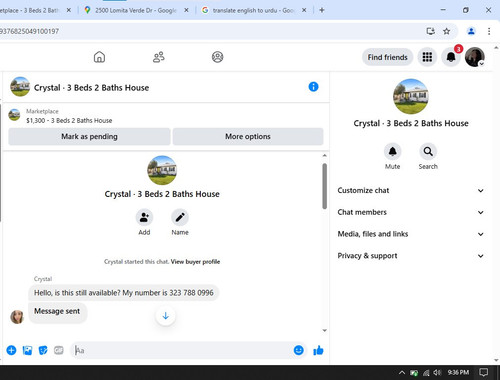This screenshot has height=380, width=500.
Task: Expand Chat members section
Action: point(410,212)
